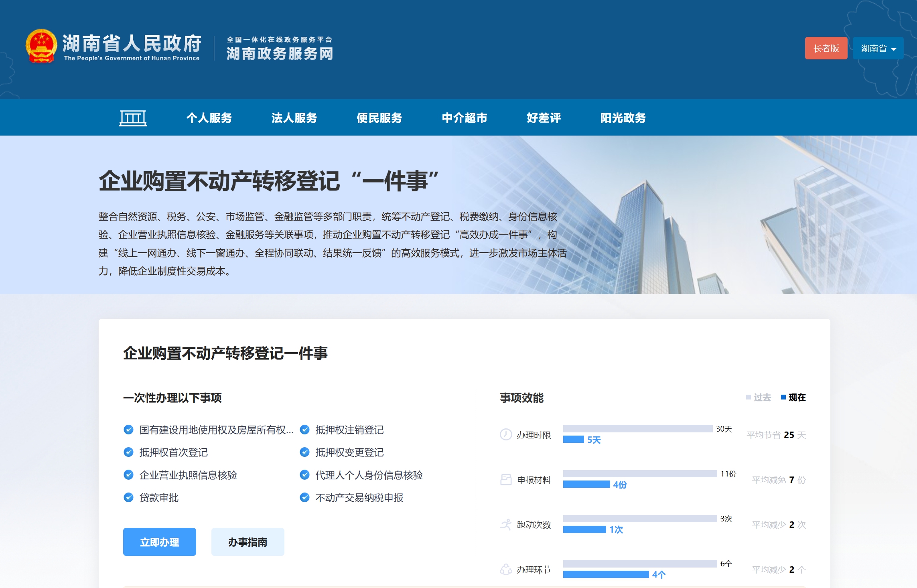Click checkmark icon next to 不动产交易纳税申报

(x=305, y=498)
